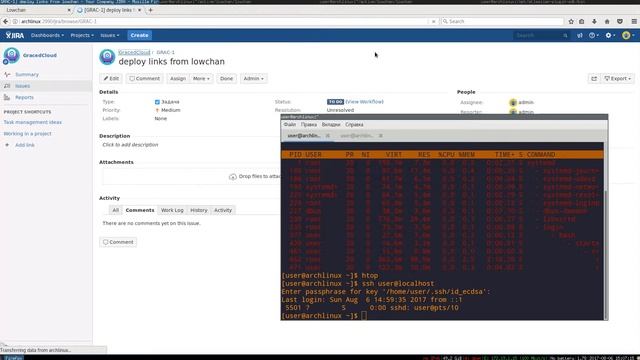Click the COMMAND column header in htop
The height and width of the screenshot is (360, 640).
(x=541, y=155)
